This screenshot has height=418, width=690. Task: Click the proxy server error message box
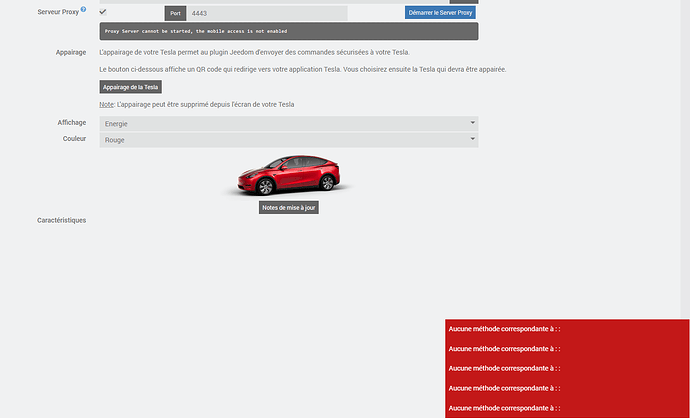tap(289, 31)
